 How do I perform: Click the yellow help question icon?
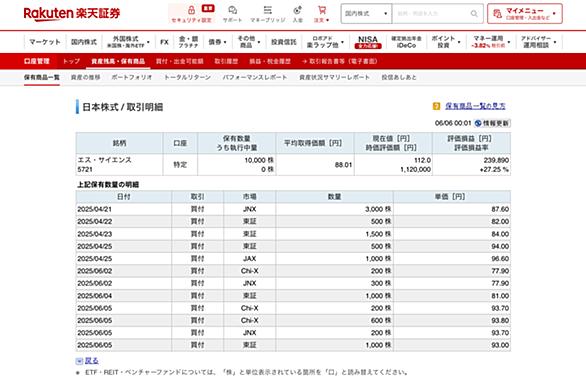pyautogui.click(x=436, y=106)
